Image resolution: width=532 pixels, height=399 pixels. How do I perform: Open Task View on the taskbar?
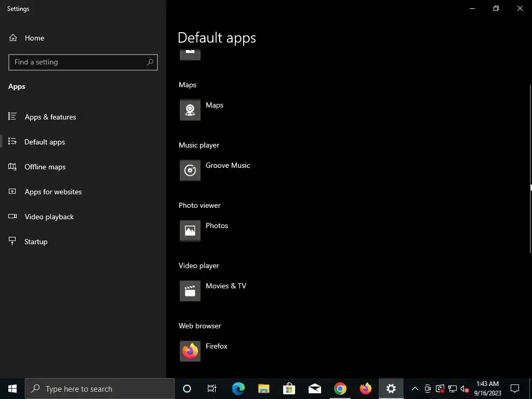coord(212,389)
